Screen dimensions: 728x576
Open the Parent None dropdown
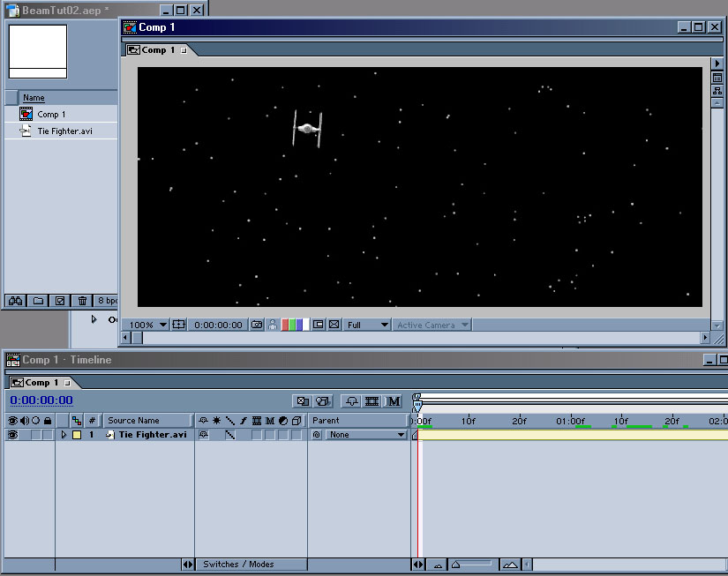point(364,435)
